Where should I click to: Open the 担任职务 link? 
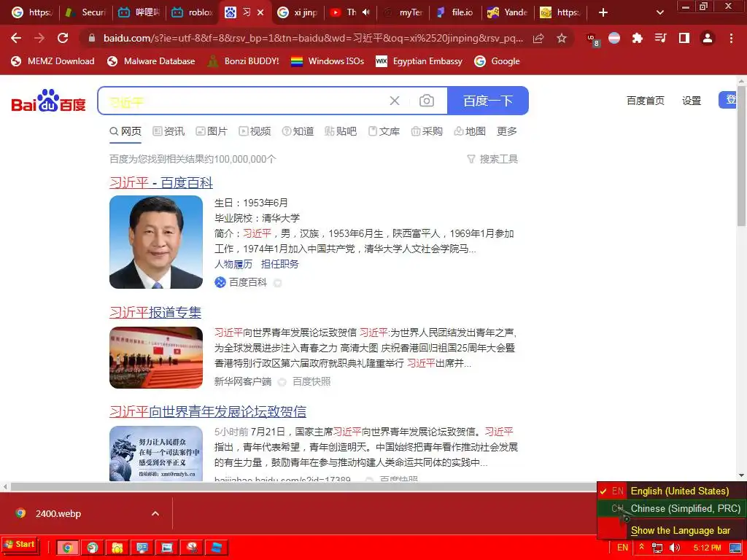(279, 264)
